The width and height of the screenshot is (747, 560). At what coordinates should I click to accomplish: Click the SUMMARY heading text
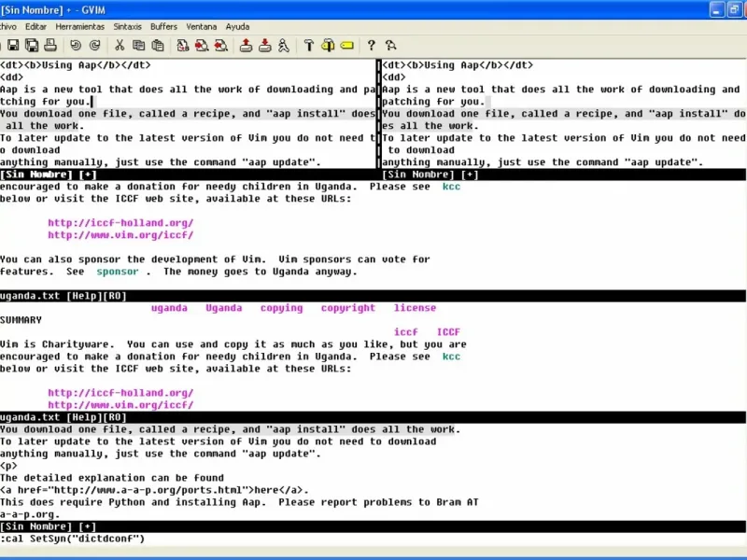point(21,320)
